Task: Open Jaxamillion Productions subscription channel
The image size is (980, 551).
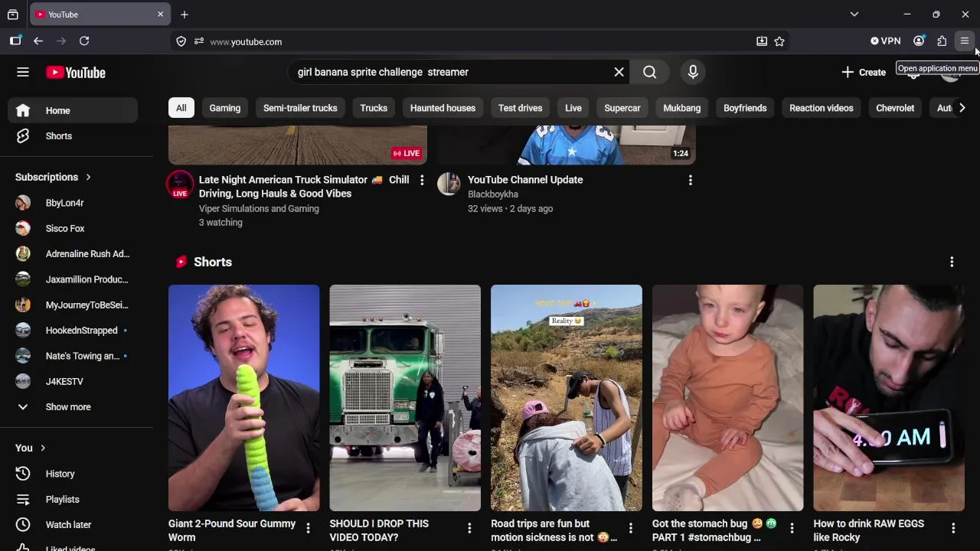Action: [x=73, y=279]
